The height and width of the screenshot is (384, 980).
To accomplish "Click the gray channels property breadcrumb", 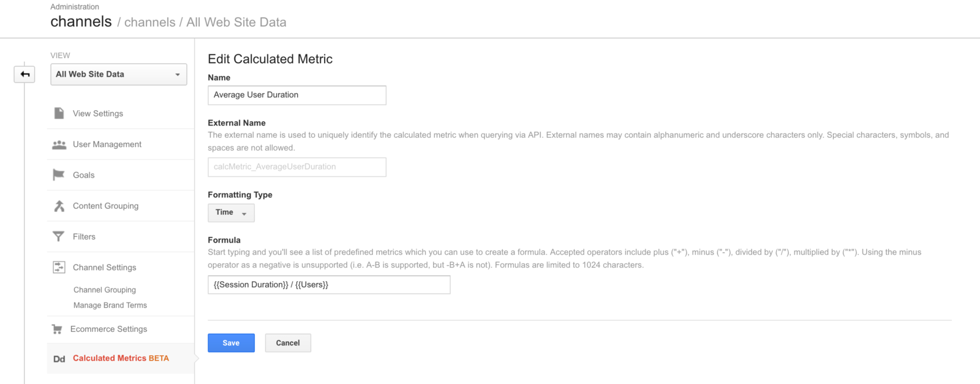I will [150, 22].
